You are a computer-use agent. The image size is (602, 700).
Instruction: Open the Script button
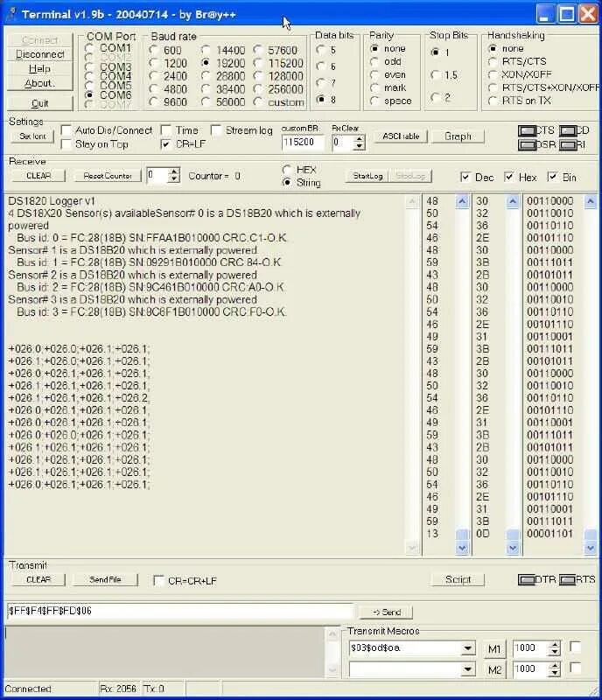[x=458, y=579]
